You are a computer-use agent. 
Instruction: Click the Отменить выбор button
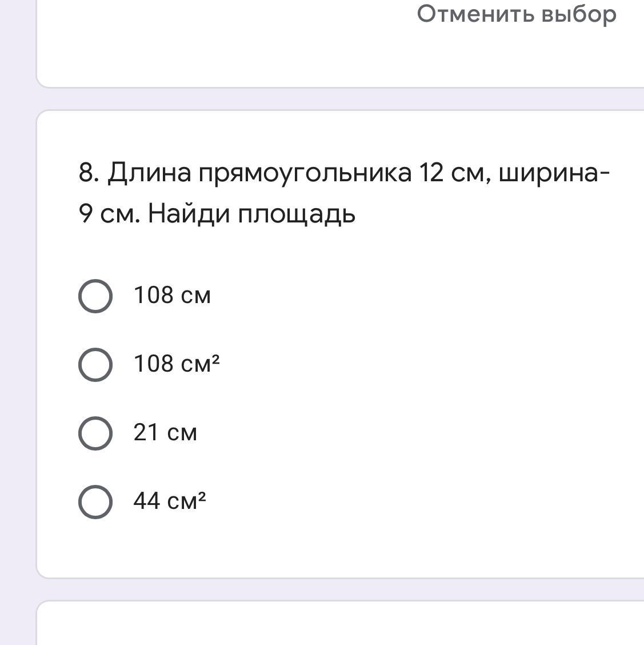pyautogui.click(x=517, y=14)
